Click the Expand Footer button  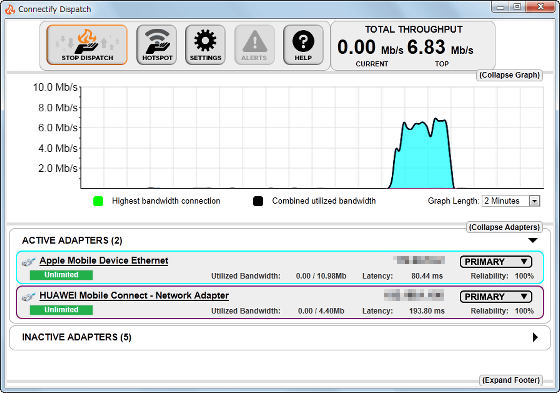511,380
